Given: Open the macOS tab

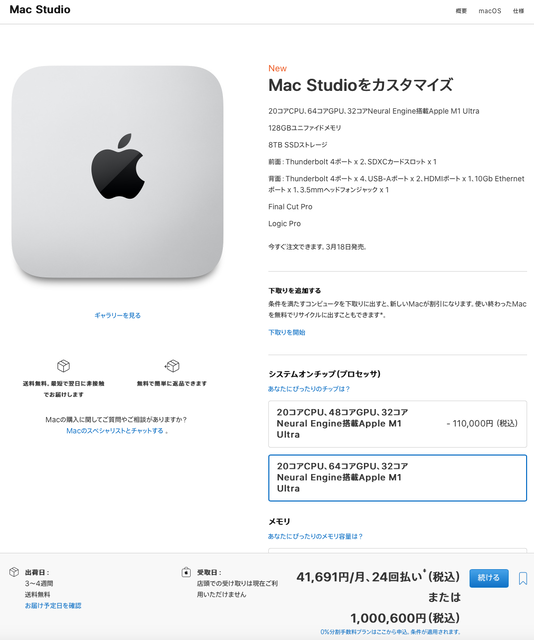Looking at the screenshot, I should pos(490,11).
